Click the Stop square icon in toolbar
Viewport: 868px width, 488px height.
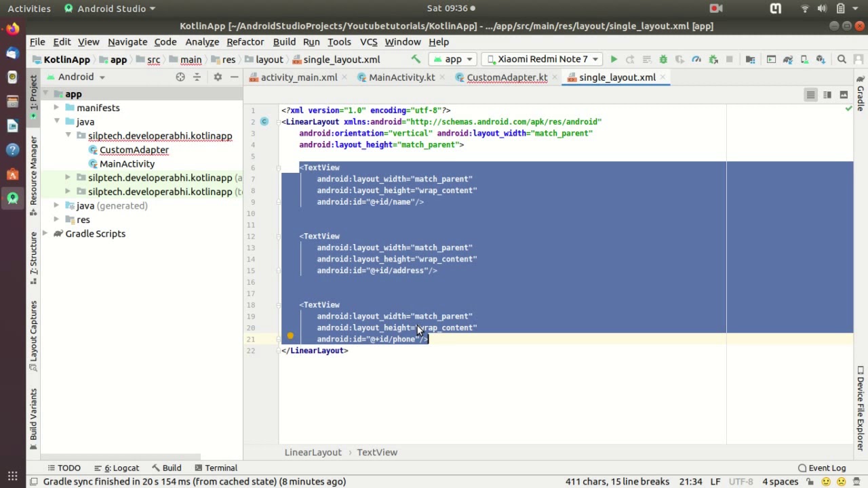tap(730, 59)
